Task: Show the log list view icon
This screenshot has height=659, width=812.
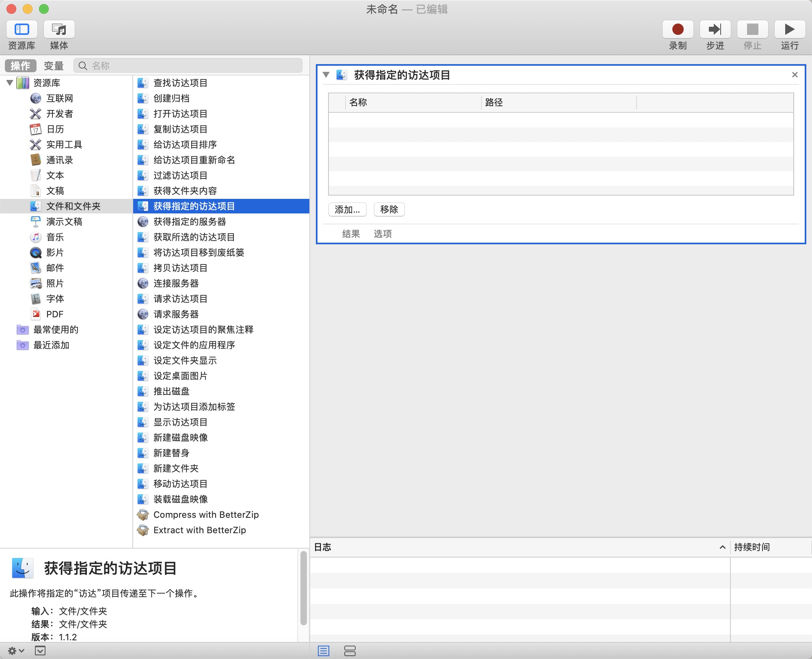Action: (324, 651)
